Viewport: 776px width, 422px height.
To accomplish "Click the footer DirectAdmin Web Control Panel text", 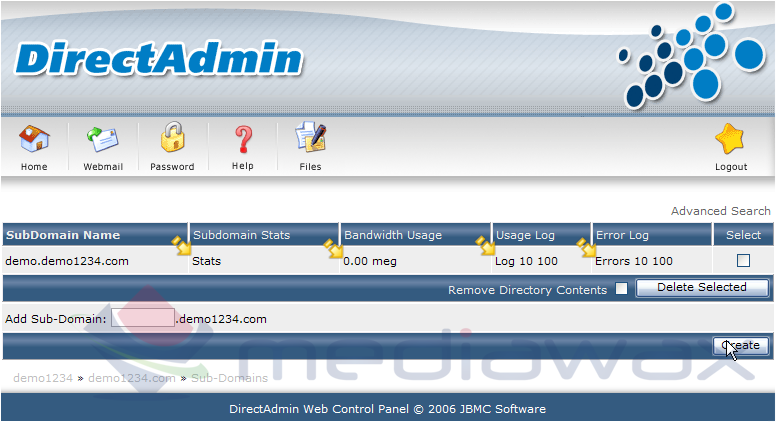I will point(388,409).
